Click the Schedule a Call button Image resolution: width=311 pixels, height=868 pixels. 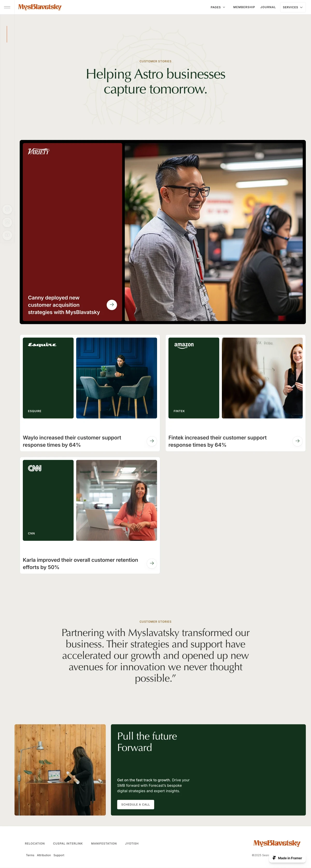coord(136,804)
